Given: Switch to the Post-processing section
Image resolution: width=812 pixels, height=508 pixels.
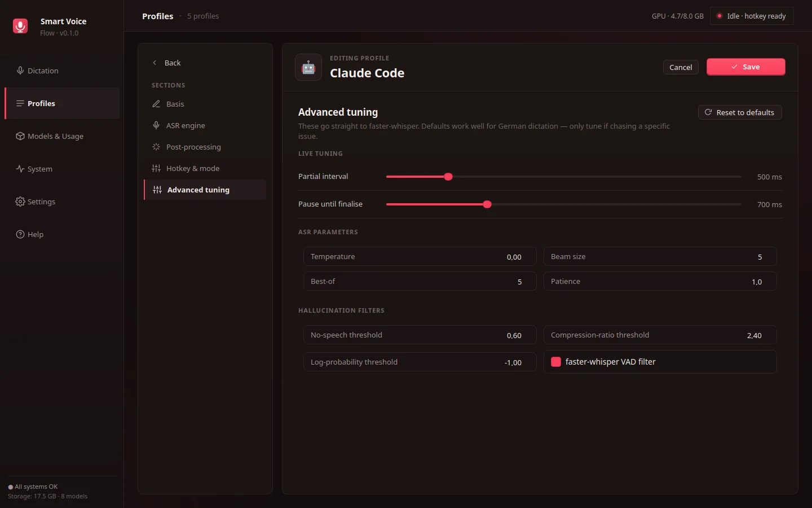Looking at the screenshot, I should click(205, 147).
